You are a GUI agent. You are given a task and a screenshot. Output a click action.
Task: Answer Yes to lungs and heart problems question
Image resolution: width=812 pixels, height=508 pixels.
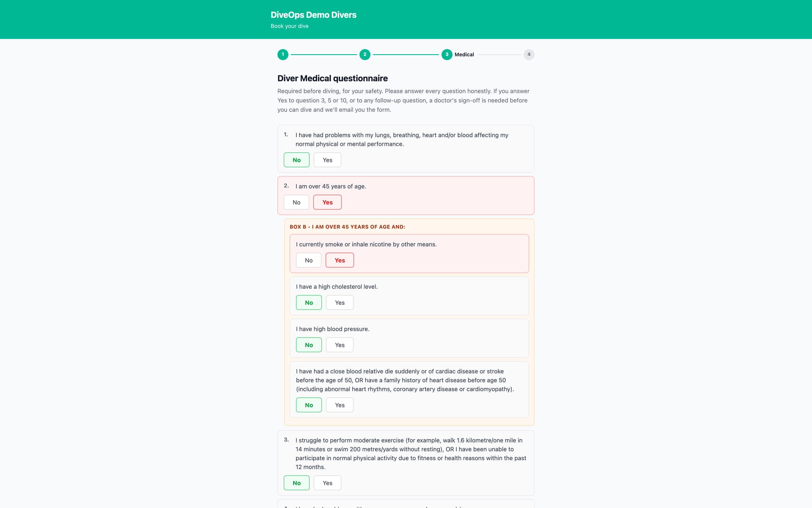pyautogui.click(x=327, y=160)
